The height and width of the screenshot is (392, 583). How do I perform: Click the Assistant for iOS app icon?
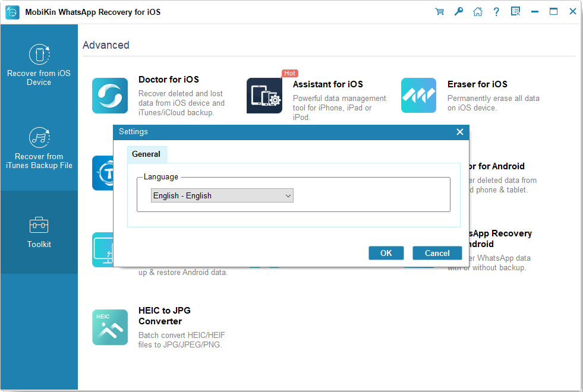tap(264, 96)
